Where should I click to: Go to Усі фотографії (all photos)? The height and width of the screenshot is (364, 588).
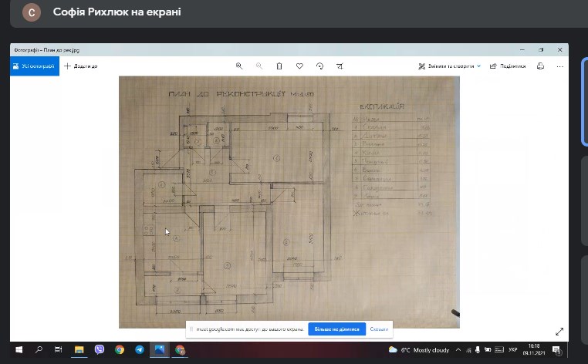tap(35, 66)
